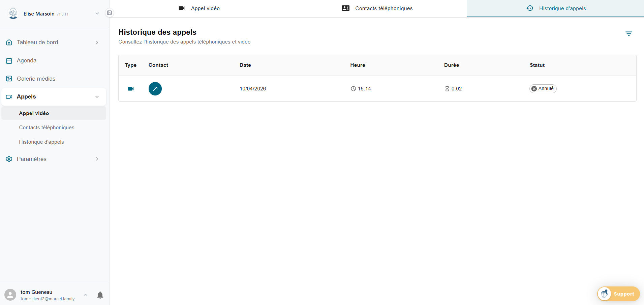The width and height of the screenshot is (644, 305).
Task: Open Galerie médias from sidebar
Action: [x=36, y=79]
